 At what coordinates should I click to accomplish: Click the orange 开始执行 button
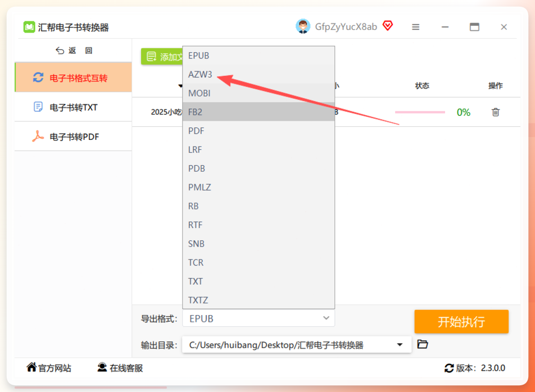point(461,321)
